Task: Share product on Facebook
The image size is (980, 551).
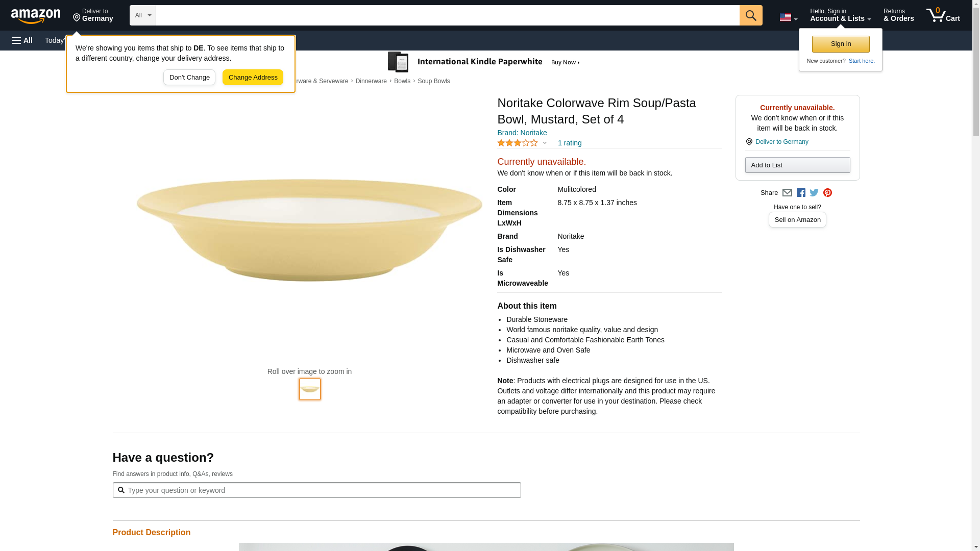Action: (801, 193)
